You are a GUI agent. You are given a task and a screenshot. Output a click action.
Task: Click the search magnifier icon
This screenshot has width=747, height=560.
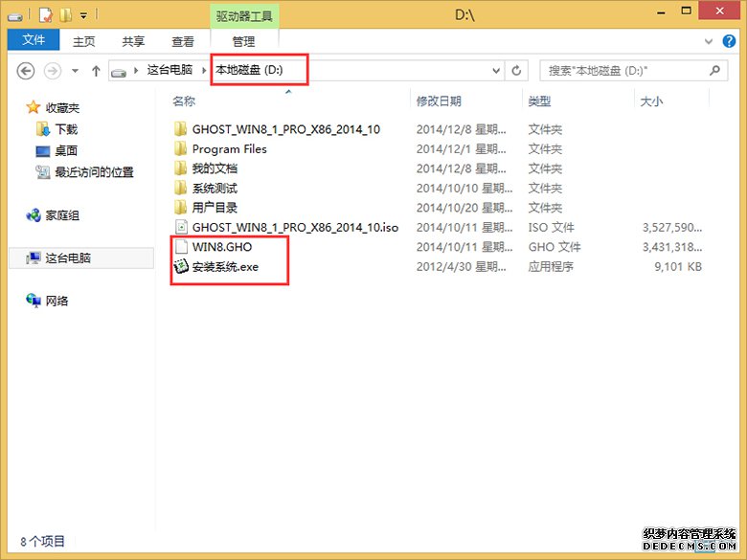714,71
